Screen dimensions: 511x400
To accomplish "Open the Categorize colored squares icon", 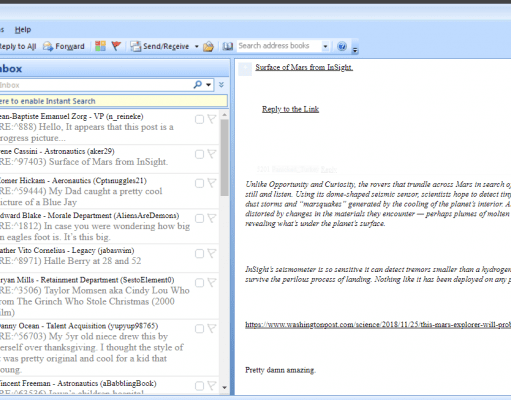I will [x=100, y=46].
